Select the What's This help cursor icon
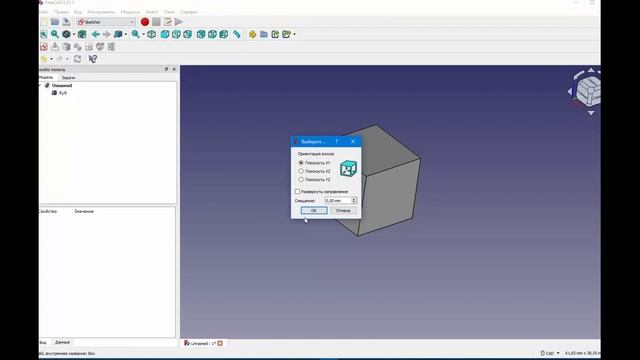This screenshot has width=640, height=360. coord(93,59)
